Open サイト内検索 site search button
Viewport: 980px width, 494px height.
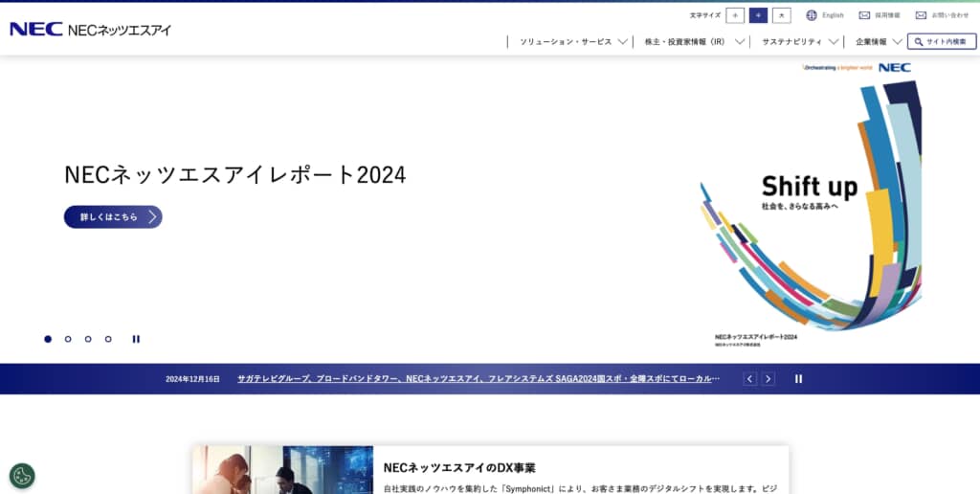click(942, 42)
